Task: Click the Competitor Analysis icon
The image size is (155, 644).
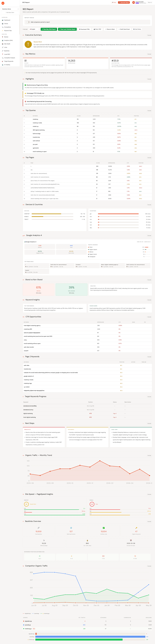Action: pos(3,58)
